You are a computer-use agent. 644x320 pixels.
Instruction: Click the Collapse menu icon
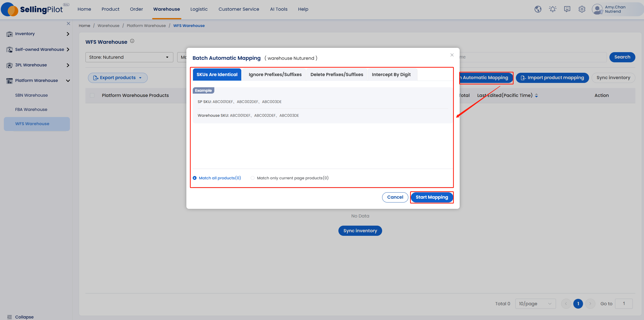coord(10,317)
